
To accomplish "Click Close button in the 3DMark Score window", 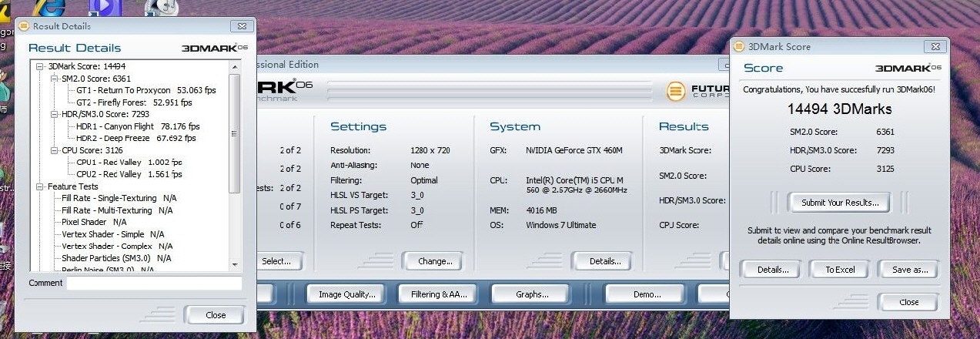I will pyautogui.click(x=908, y=302).
